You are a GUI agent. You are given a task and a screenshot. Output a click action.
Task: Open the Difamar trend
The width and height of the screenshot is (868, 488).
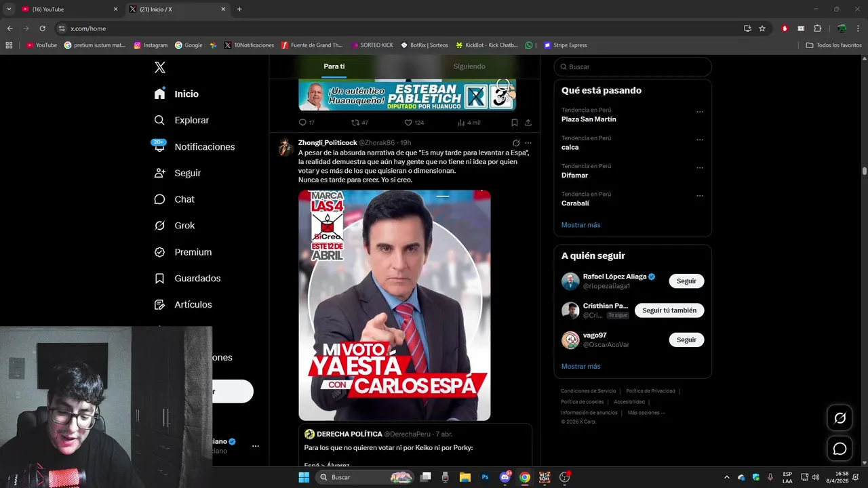[x=574, y=176]
